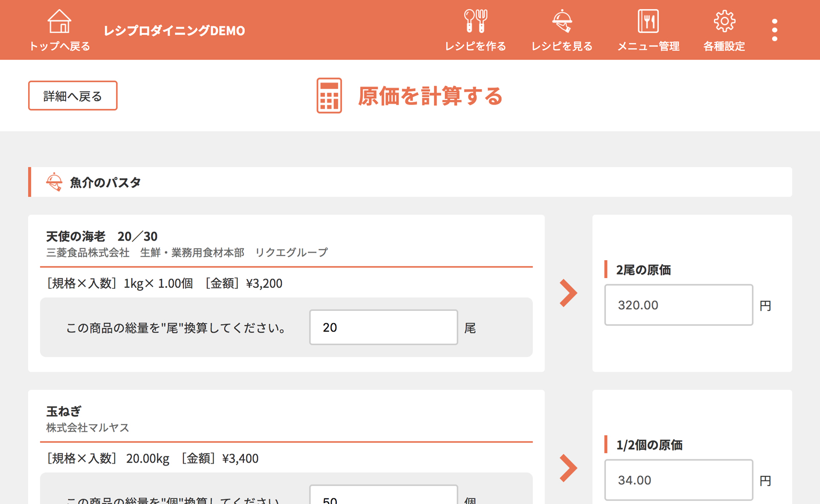
Task: Focus the 2尾の原価 field showing 320.00
Action: [x=678, y=305]
